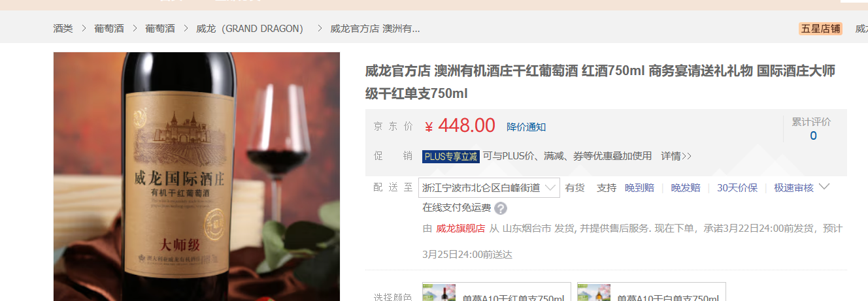868x301 pixels.
Task: Select the 单慕A10干红单支750ml option
Action: coord(497,292)
